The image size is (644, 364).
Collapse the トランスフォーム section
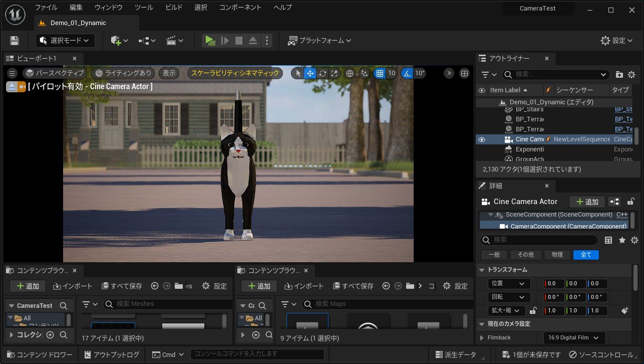pyautogui.click(x=483, y=270)
